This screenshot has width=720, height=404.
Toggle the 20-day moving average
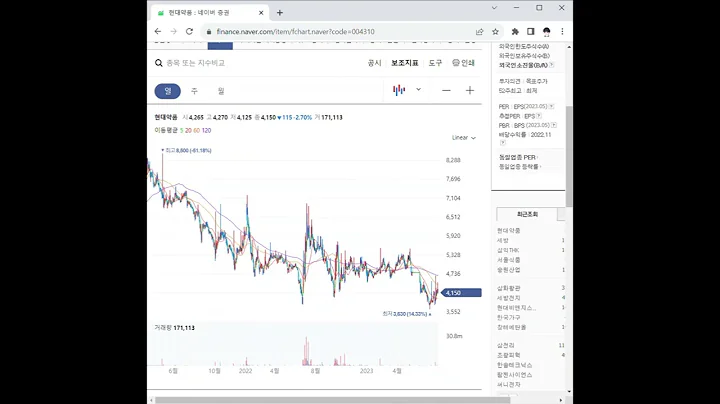188,130
